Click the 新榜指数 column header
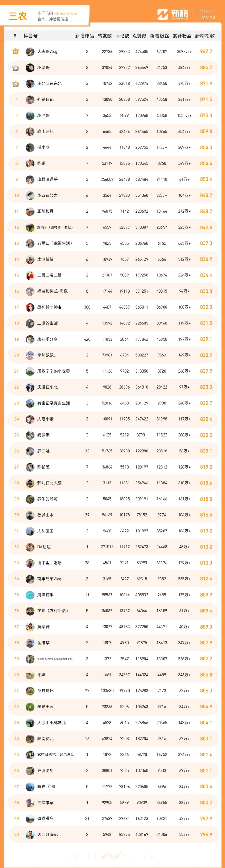Viewport: 225px width, 868px height. click(x=205, y=36)
